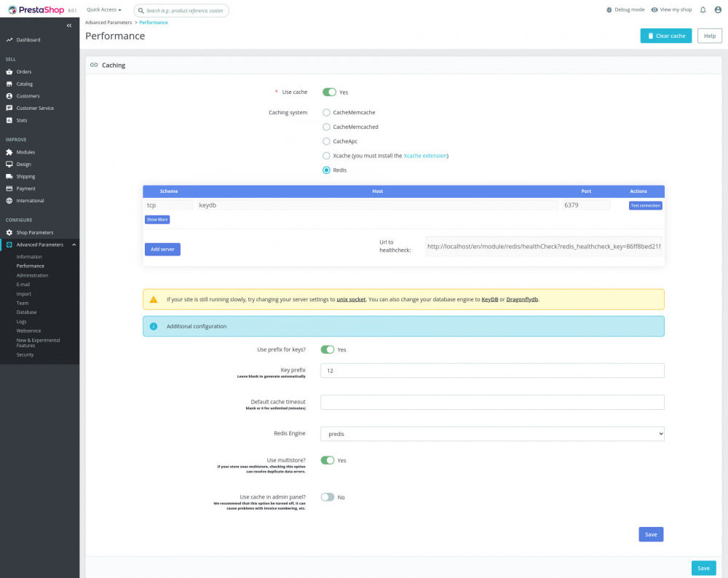Click the Advanced Parameters settings icon
Screen dimensions: 728x578
coord(9,245)
